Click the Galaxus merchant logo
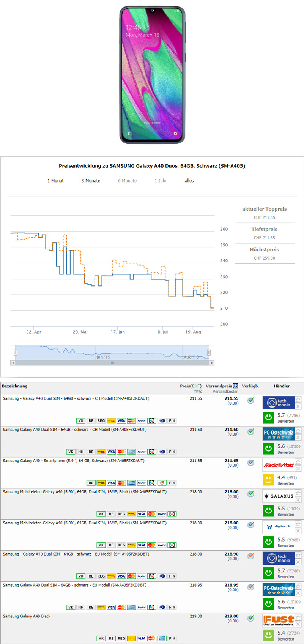The height and width of the screenshot is (644, 304). coord(278,496)
